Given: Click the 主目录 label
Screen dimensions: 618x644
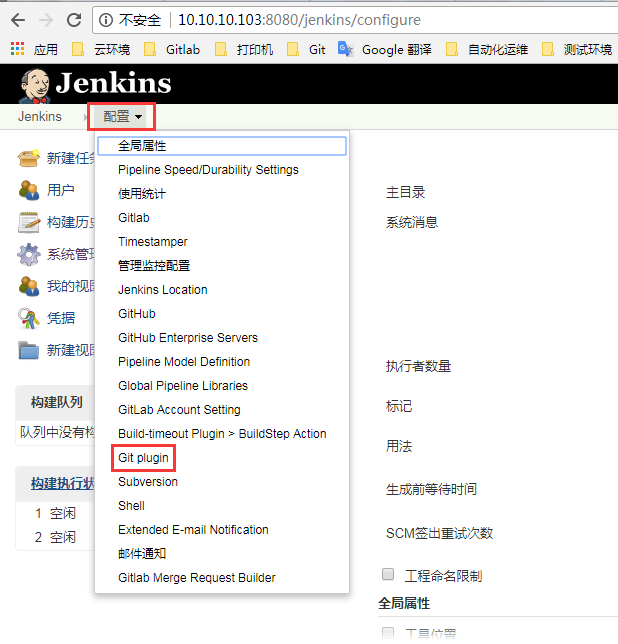Looking at the screenshot, I should click(x=405, y=192).
